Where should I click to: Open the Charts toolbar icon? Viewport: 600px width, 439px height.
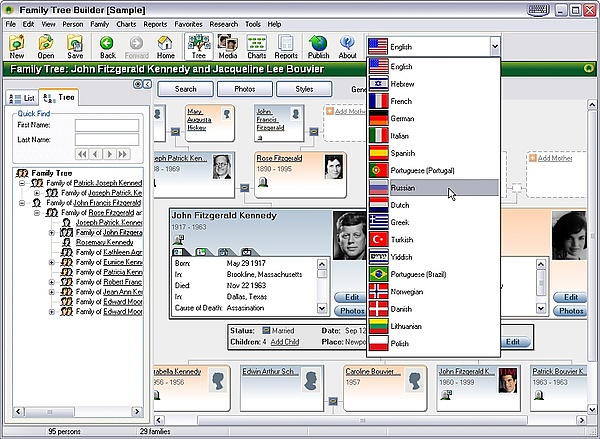coord(257,46)
